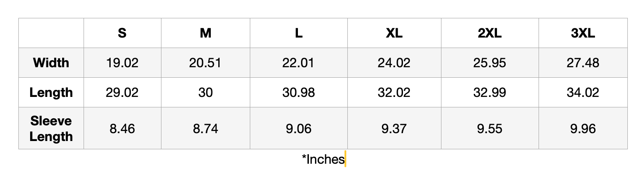Viewport: 644px width, 179px height.
Task: Click the L size header cell
Action: tap(299, 33)
